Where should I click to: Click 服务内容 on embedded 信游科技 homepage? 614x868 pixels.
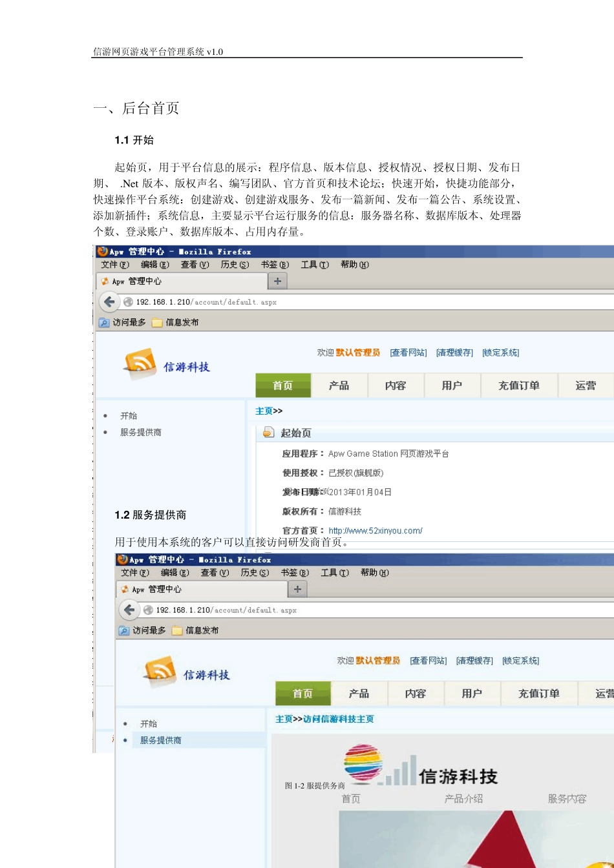pyautogui.click(x=567, y=799)
